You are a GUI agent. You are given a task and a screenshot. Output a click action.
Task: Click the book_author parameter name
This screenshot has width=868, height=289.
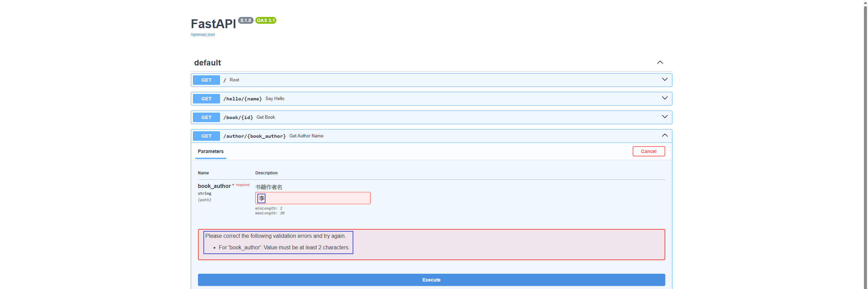pyautogui.click(x=214, y=186)
